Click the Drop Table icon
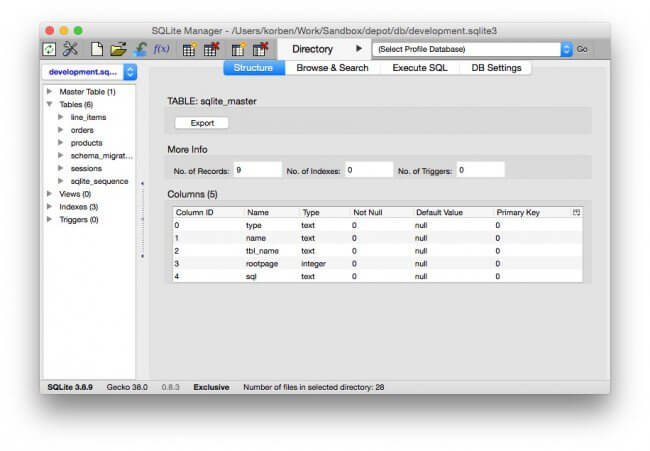This screenshot has width=650, height=451. 211,49
